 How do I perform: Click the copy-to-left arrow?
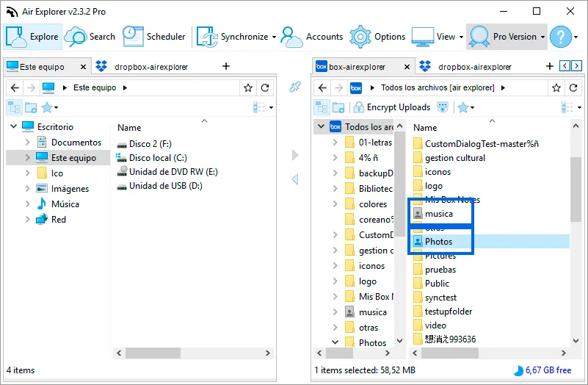tap(295, 179)
